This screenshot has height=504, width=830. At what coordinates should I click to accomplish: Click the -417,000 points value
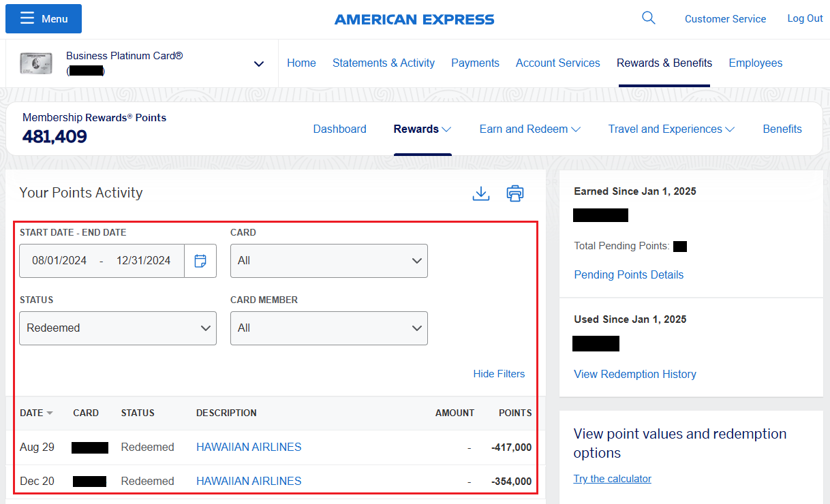[511, 447]
